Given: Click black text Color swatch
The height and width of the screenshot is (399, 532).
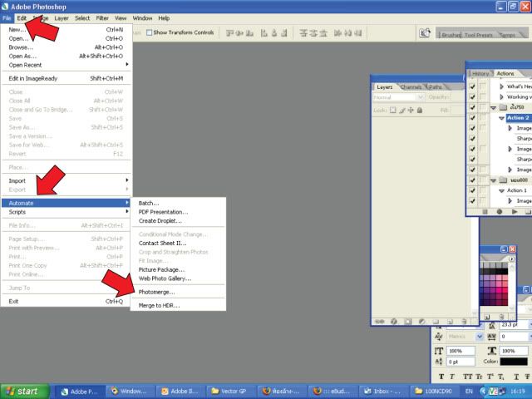Looking at the screenshot, I should click(x=514, y=362).
